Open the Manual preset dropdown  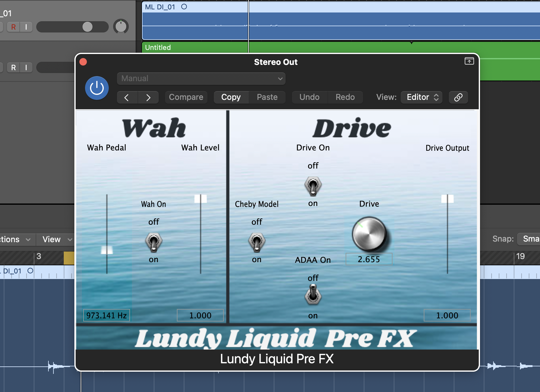tap(201, 79)
